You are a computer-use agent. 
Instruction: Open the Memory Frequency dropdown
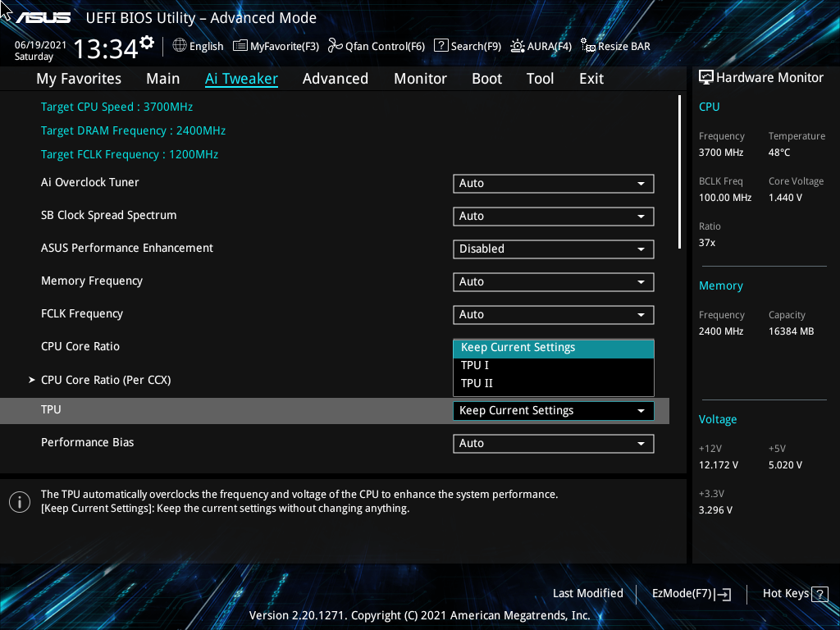pos(553,281)
